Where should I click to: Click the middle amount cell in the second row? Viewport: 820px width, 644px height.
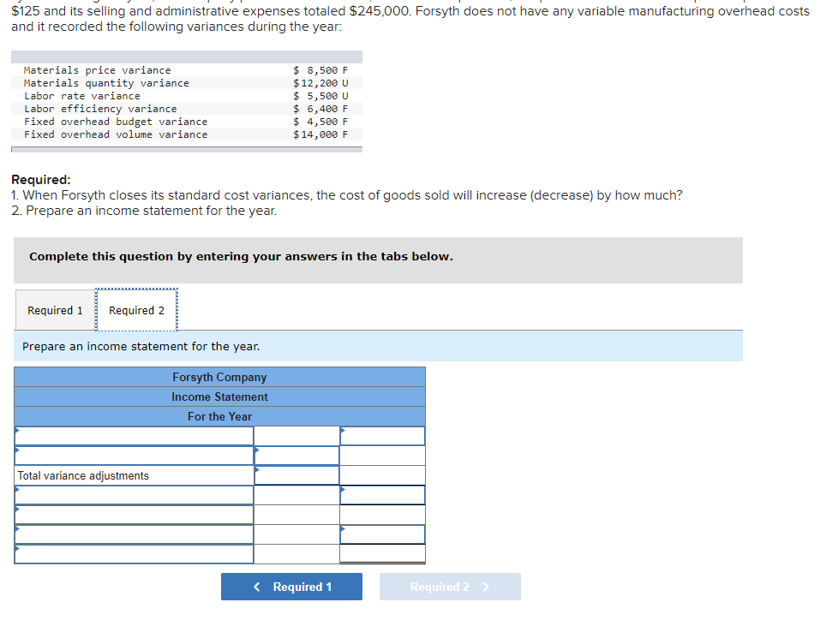[296, 455]
